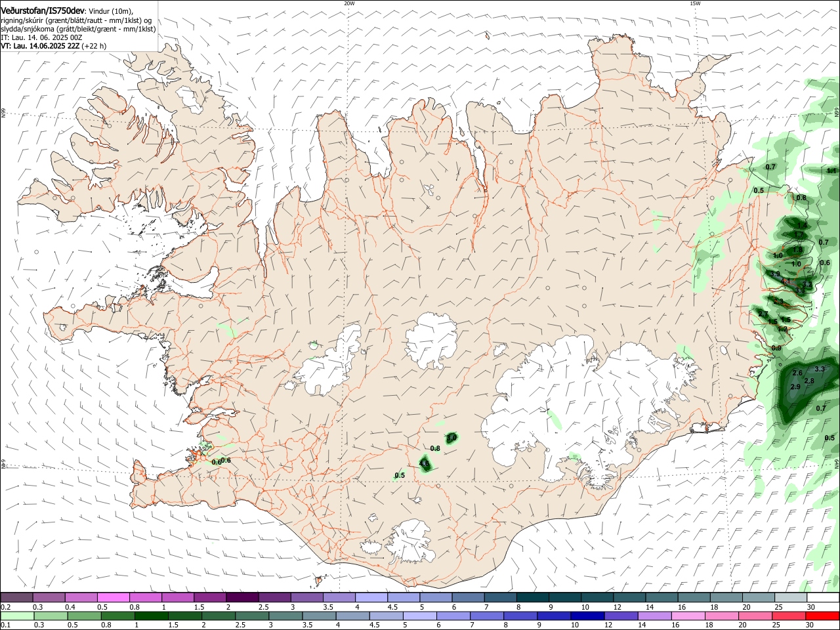This screenshot has height=630, width=840.
Task: Select the darkest green swatch labeled 1 in the rain legend
Action: [x=150, y=616]
